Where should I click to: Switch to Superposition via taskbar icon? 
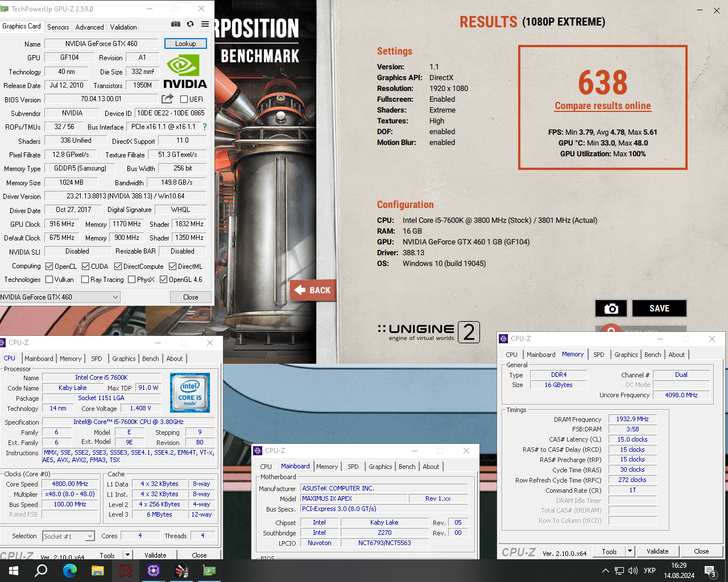[x=181, y=571]
